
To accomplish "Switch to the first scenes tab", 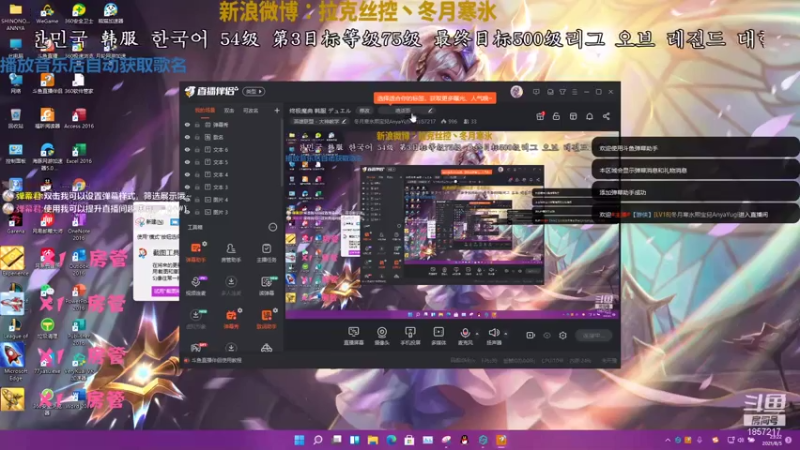I will [205, 111].
